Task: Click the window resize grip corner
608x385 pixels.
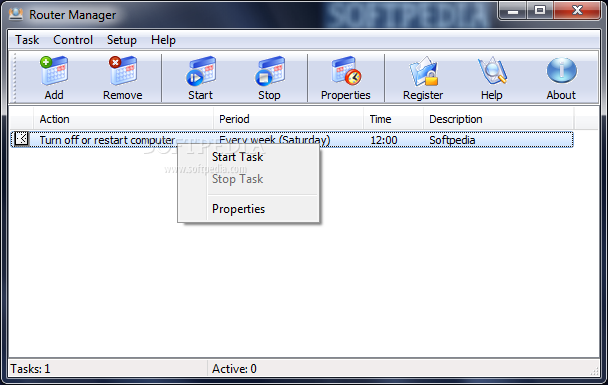Action: pos(594,371)
